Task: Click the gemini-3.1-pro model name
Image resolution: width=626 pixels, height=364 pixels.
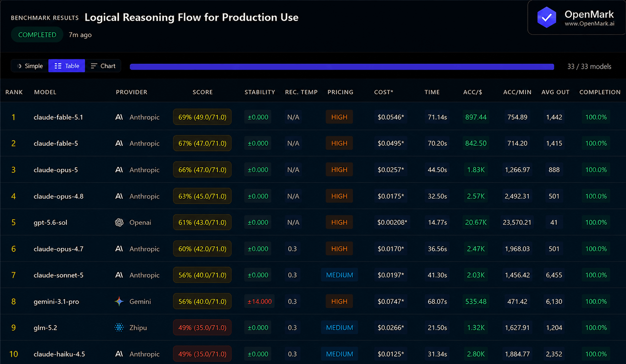Action: (x=56, y=302)
